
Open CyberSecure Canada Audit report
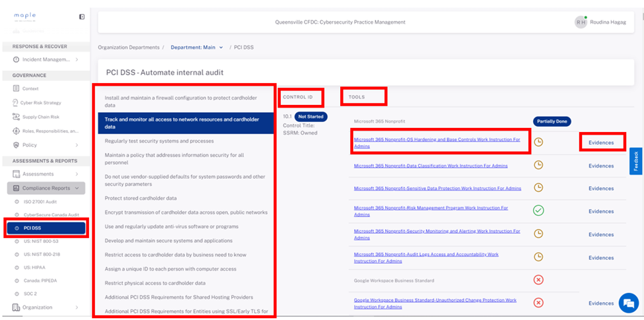pos(52,214)
